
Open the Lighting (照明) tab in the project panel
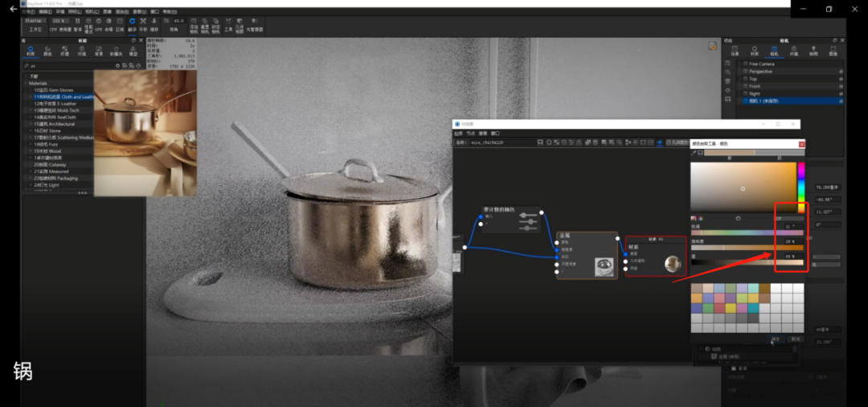[x=813, y=51]
